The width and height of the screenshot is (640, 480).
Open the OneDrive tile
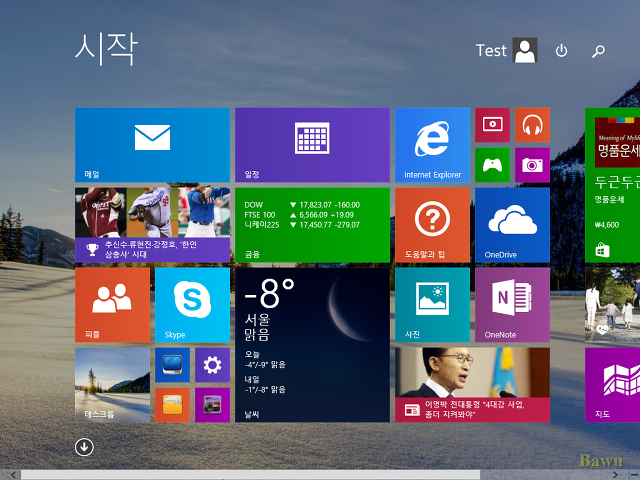coord(512,225)
